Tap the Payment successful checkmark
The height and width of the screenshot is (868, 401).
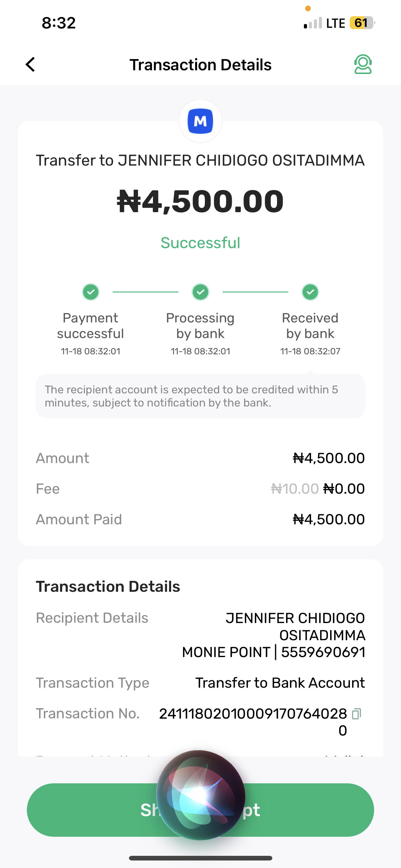tap(91, 292)
